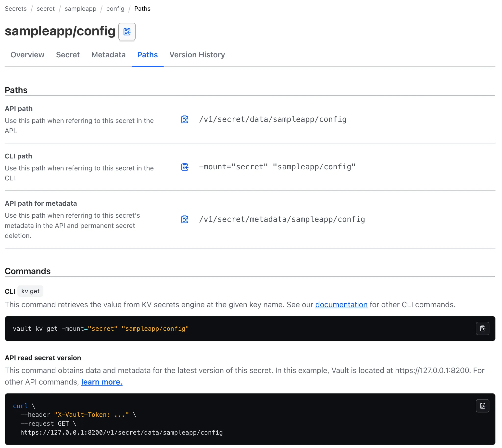Click the metadata API path text
This screenshot has height=448, width=502.
[282, 219]
